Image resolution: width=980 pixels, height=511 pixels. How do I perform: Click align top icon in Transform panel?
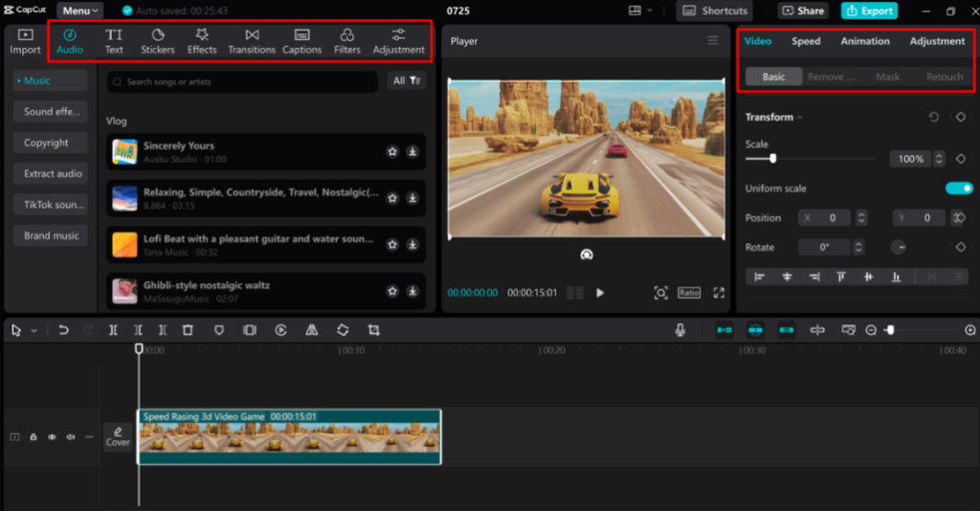841,277
